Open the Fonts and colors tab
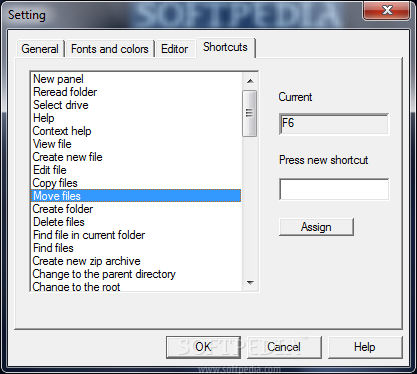Image resolution: width=417 pixels, height=374 pixels. coord(110,49)
